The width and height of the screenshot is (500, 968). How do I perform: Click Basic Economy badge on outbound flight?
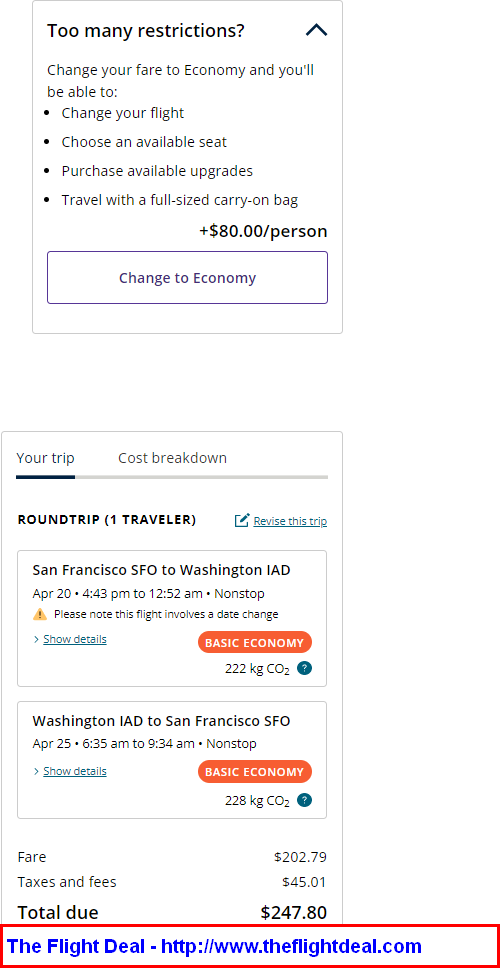pyautogui.click(x=255, y=642)
